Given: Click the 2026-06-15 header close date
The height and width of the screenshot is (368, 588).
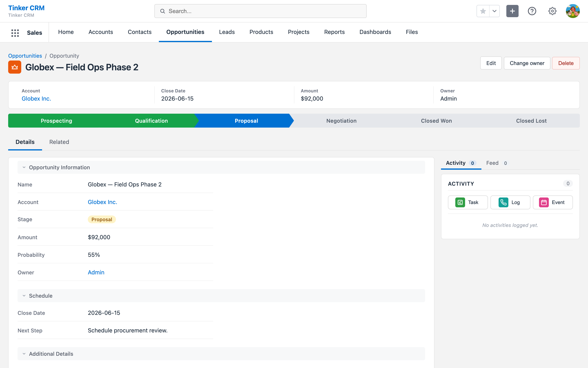Looking at the screenshot, I should tap(177, 99).
